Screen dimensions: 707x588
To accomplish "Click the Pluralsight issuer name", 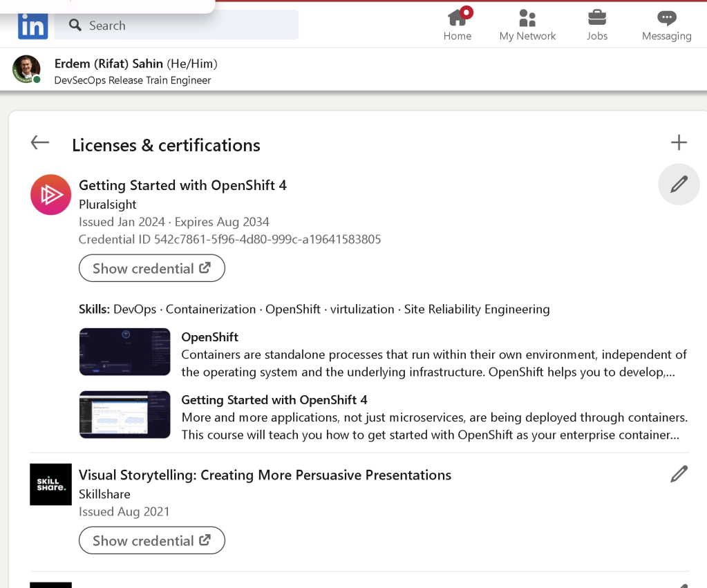I will [107, 205].
